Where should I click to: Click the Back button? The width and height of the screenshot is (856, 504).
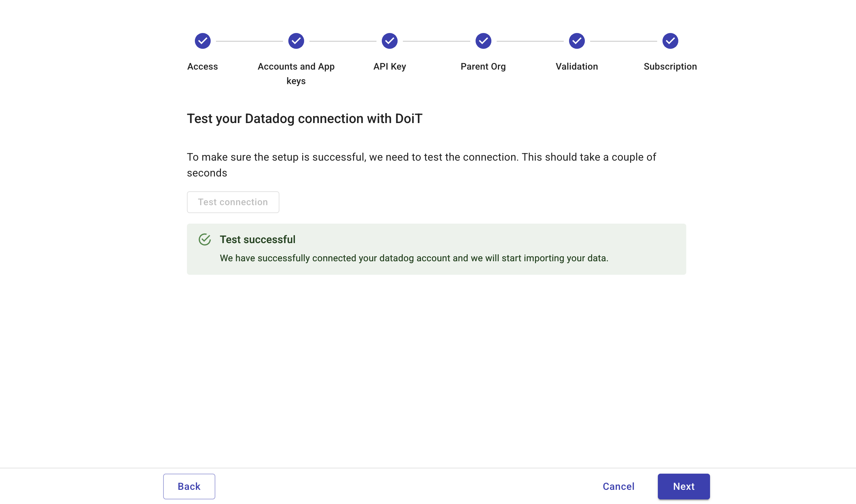(189, 486)
